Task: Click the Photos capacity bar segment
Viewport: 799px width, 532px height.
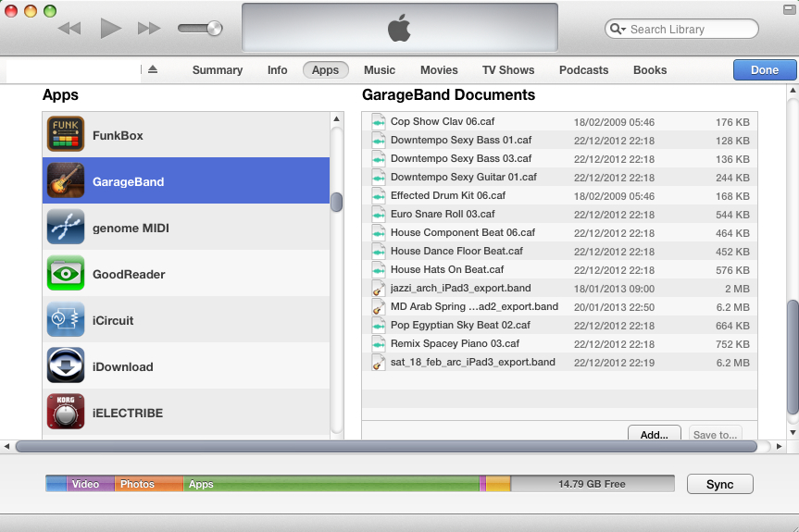Action: [149, 484]
